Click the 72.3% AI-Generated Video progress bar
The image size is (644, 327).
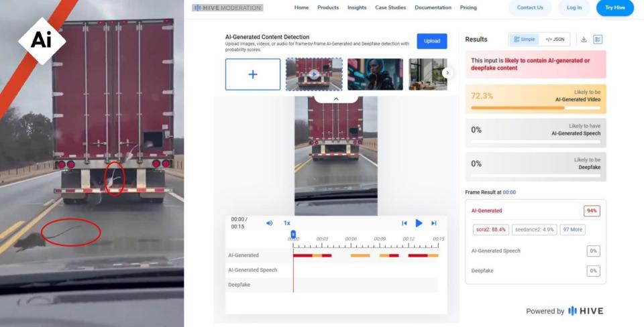535,108
